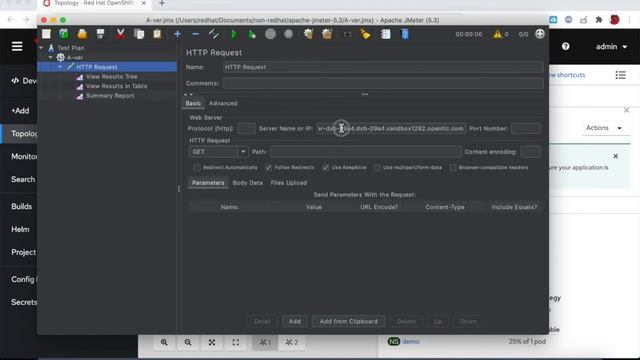Click the yellow warning log indicator
The width and height of the screenshot is (640, 360).
[x=497, y=34]
